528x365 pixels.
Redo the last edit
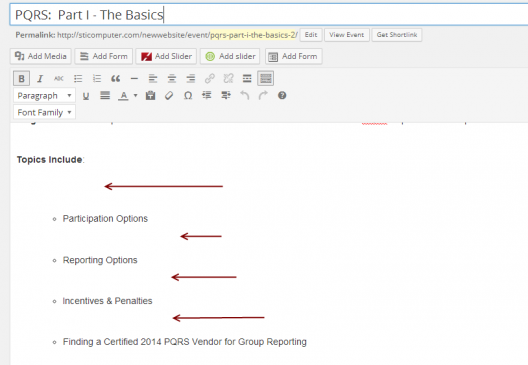coord(263,96)
